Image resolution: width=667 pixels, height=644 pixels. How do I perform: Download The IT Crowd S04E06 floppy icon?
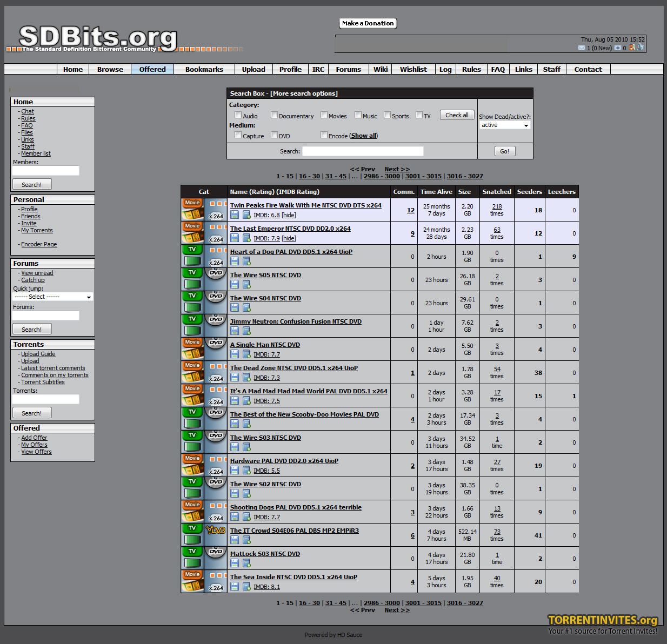pos(235,540)
